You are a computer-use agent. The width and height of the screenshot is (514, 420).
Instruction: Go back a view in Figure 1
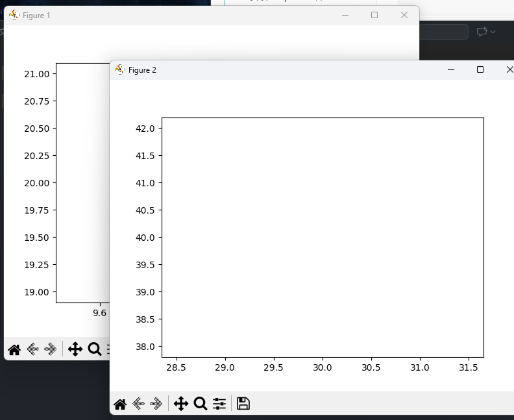32,350
